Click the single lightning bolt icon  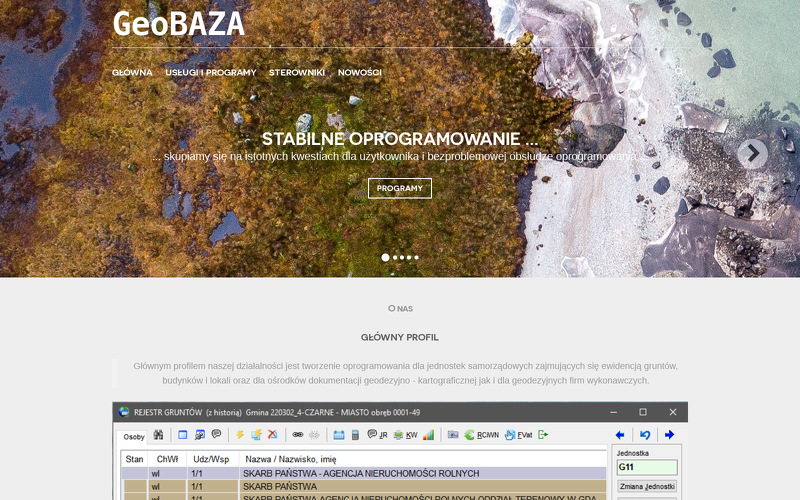click(240, 435)
